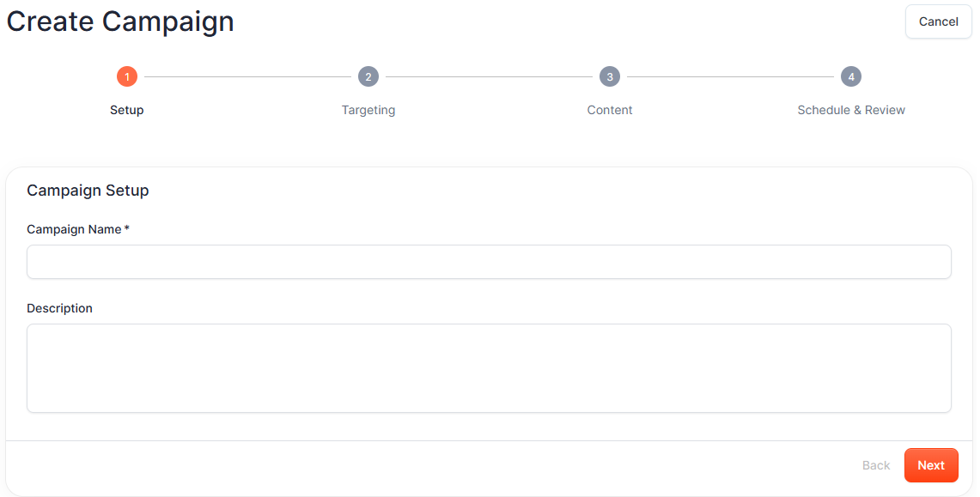Open the step 4 circle icon

(x=851, y=77)
